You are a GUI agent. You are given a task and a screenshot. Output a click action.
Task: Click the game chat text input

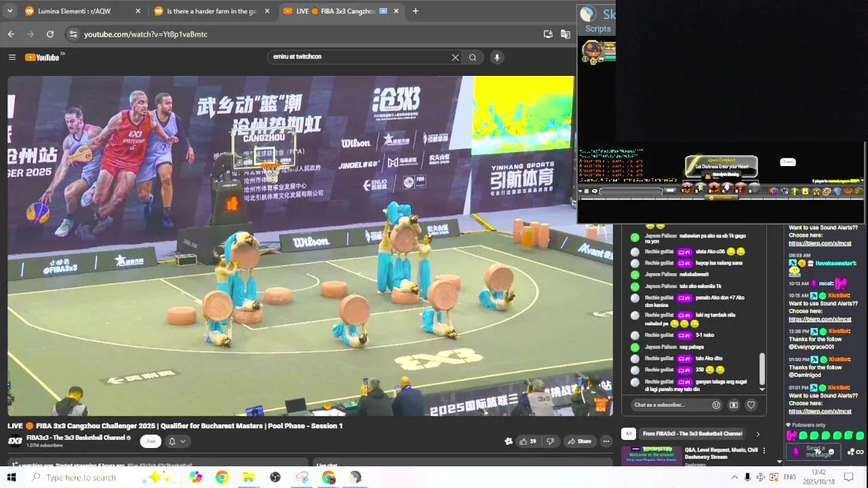point(631,191)
